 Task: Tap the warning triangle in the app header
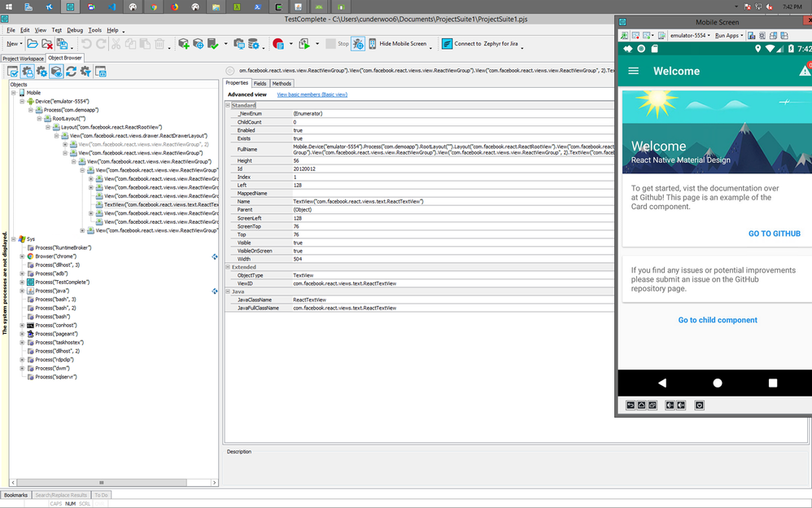click(x=805, y=71)
